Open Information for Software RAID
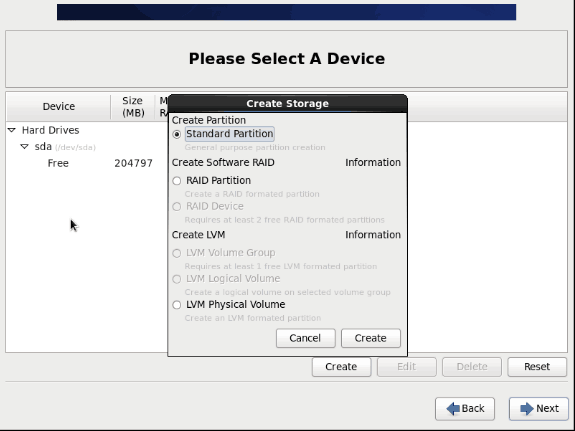The image size is (575, 431). click(373, 162)
